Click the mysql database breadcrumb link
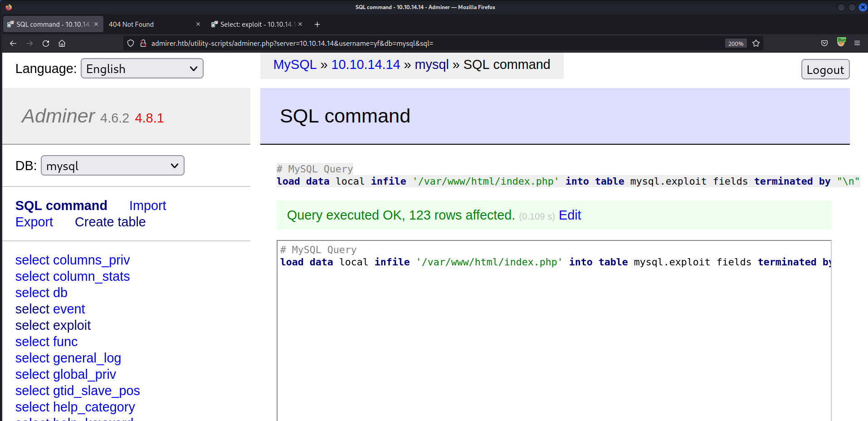The width and height of the screenshot is (868, 421). coord(432,64)
